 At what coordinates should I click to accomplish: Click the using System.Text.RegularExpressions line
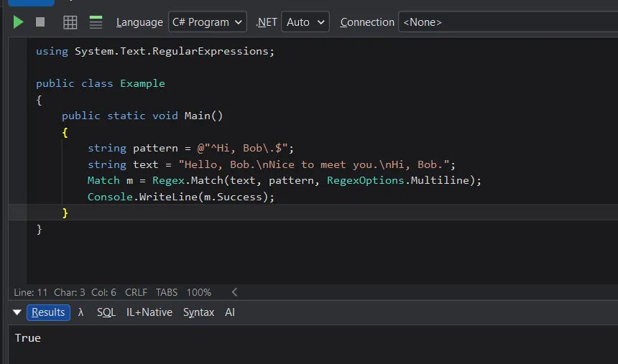pyautogui.click(x=155, y=51)
